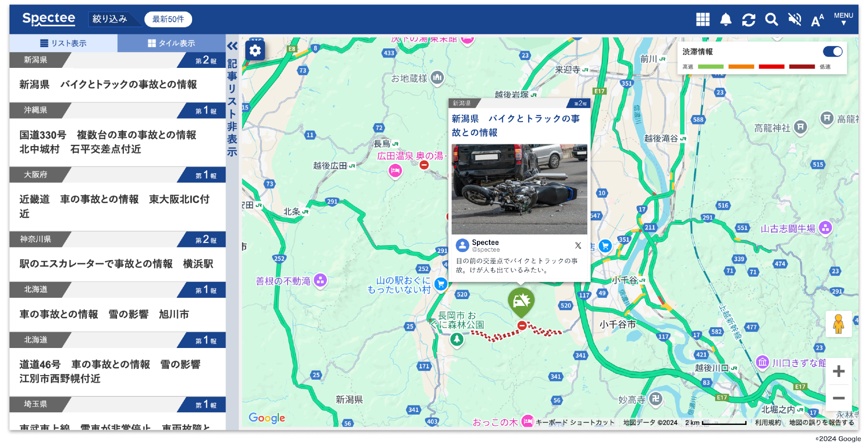This screenshot has height=448, width=868.
Task: Open キーボード ショートカット link
Action: (576, 423)
